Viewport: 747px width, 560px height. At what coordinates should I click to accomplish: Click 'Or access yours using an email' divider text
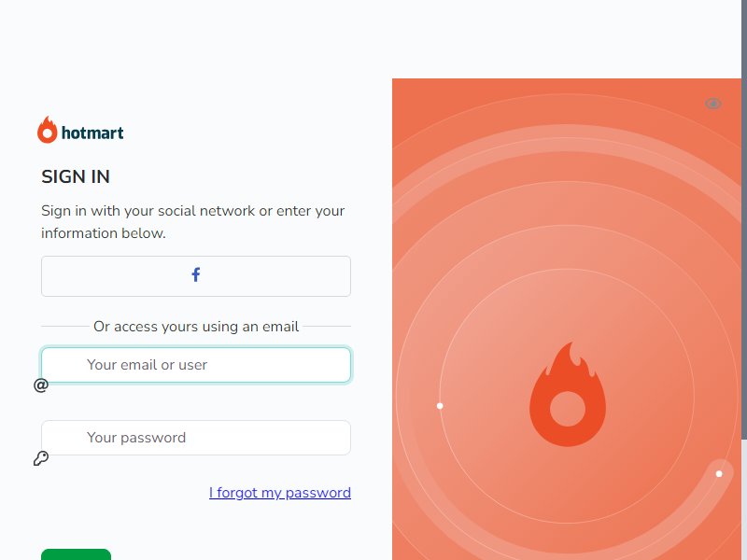(196, 327)
